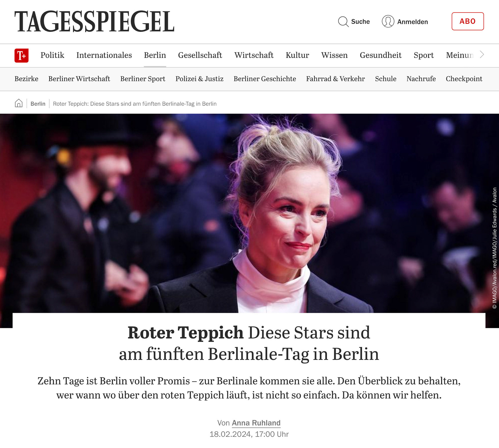
Task: Click the red ABO subscription button
Action: [x=468, y=21]
